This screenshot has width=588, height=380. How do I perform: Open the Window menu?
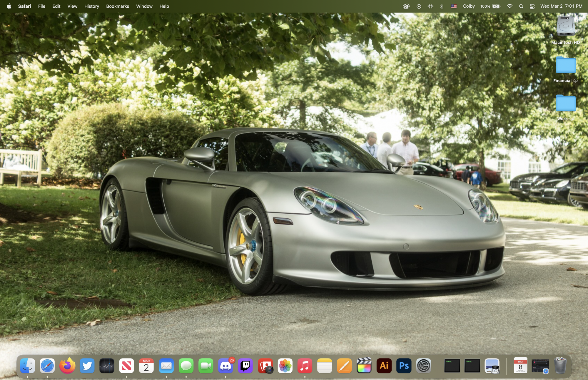point(144,6)
